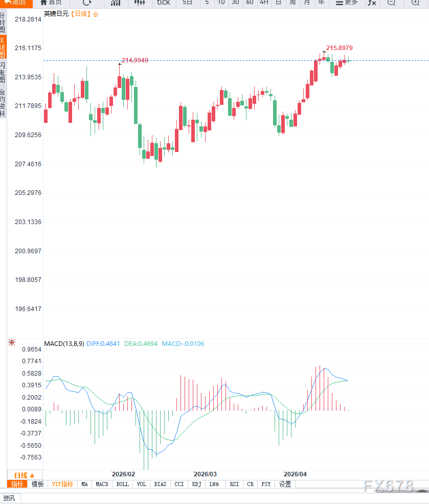Viewport: 429px width, 504px height.
Task: Switch to 分时图 side tab
Action: pos(3,23)
